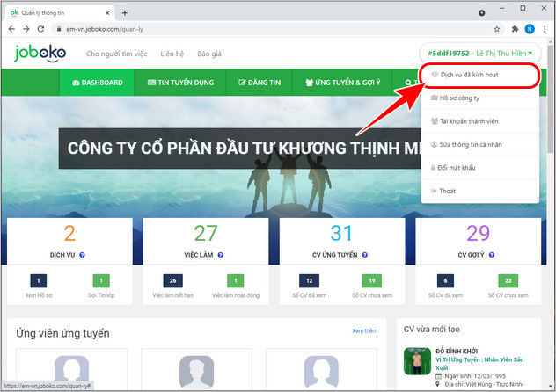Open Chrome profile avatar N
The height and width of the screenshot is (392, 556).
point(530,29)
